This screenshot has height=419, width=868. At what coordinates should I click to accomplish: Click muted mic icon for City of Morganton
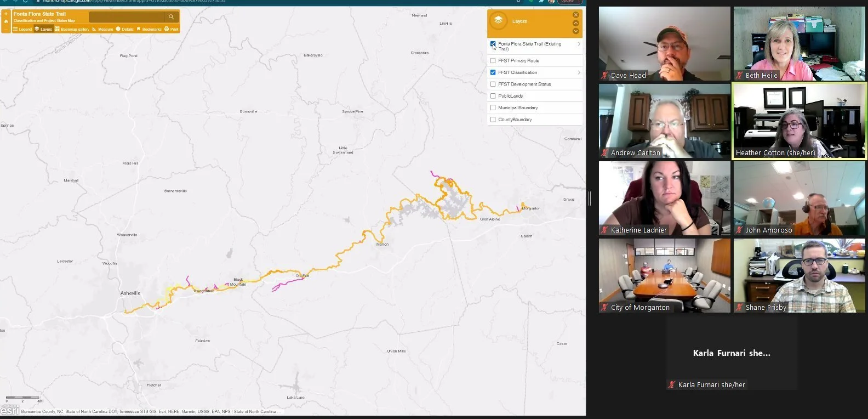coord(605,308)
